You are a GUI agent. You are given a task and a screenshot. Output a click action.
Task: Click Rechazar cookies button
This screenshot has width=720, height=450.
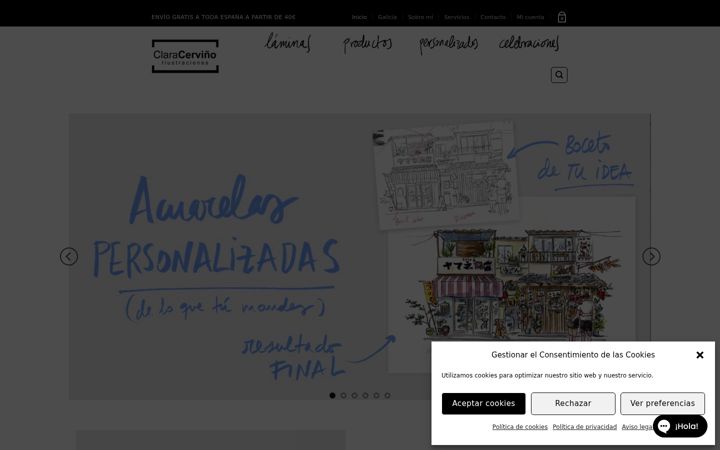(x=573, y=403)
